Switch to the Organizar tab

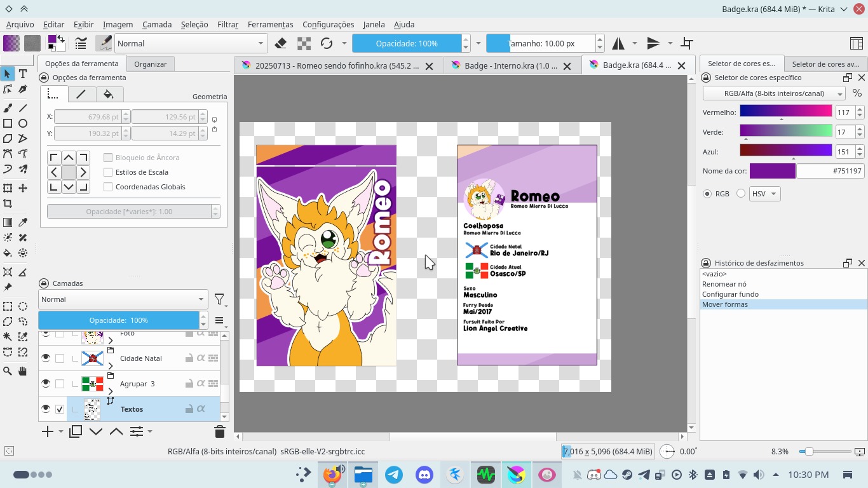[x=151, y=64]
